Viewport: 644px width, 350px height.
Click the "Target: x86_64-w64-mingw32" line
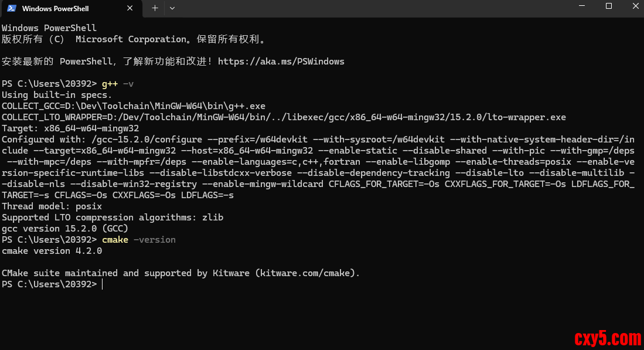[70, 128]
